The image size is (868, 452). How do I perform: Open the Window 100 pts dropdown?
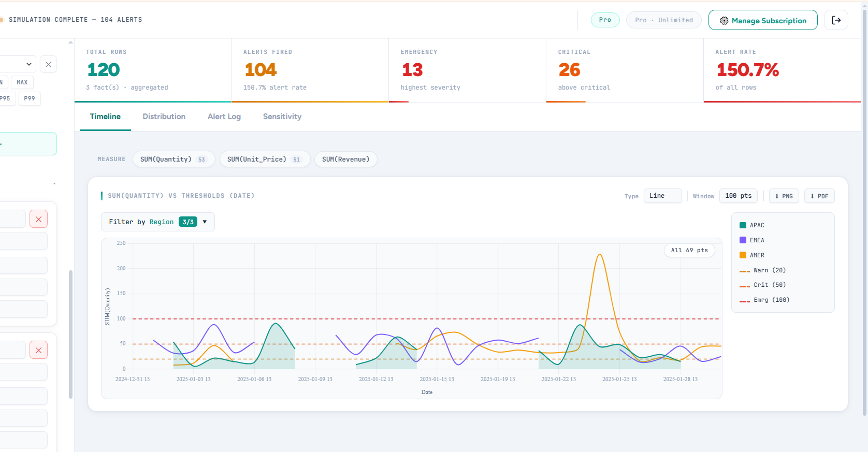tap(738, 196)
